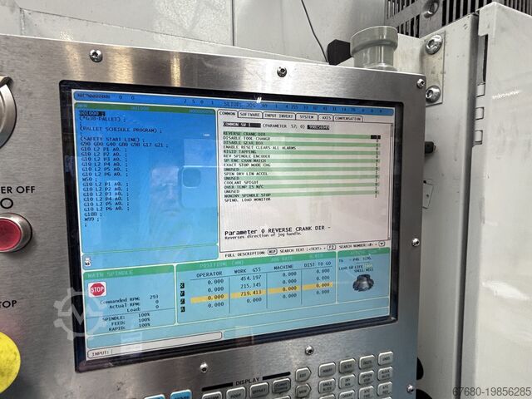Click the highlighted Work G55 value 719.413
532x399 pixels.
pyautogui.click(x=249, y=293)
